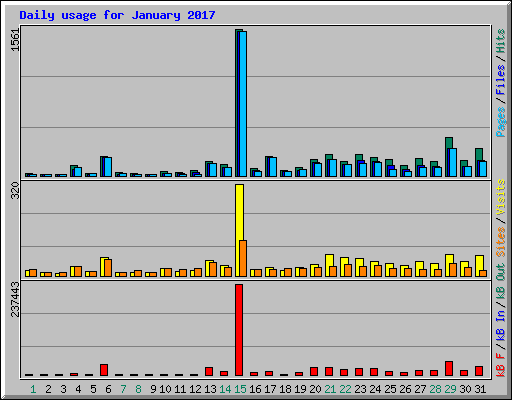Click day 15 on the axis
The width and height of the screenshot is (512, 400).
(240, 389)
